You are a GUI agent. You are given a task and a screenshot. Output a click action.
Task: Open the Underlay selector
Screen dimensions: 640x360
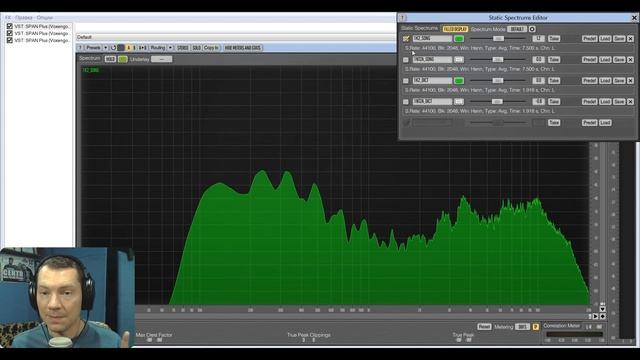coord(161,59)
